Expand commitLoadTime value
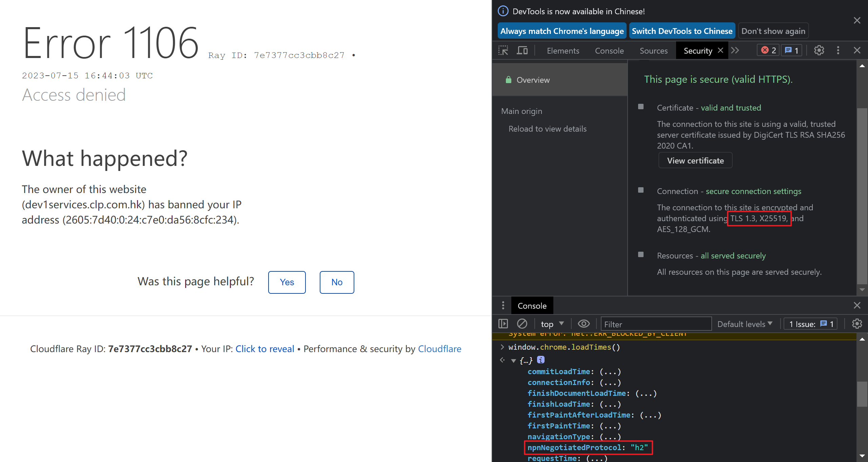The width and height of the screenshot is (868, 462). coord(610,371)
